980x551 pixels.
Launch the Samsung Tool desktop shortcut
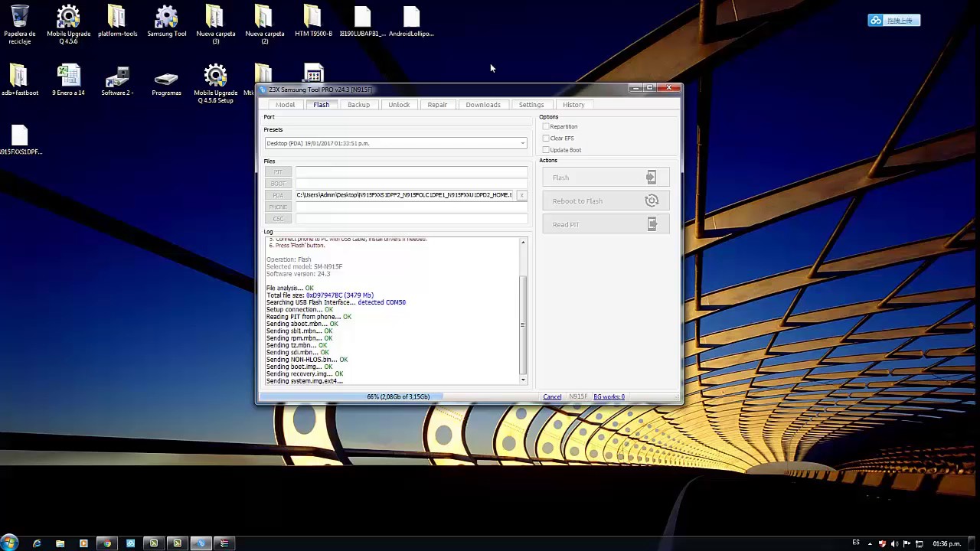[x=166, y=21]
